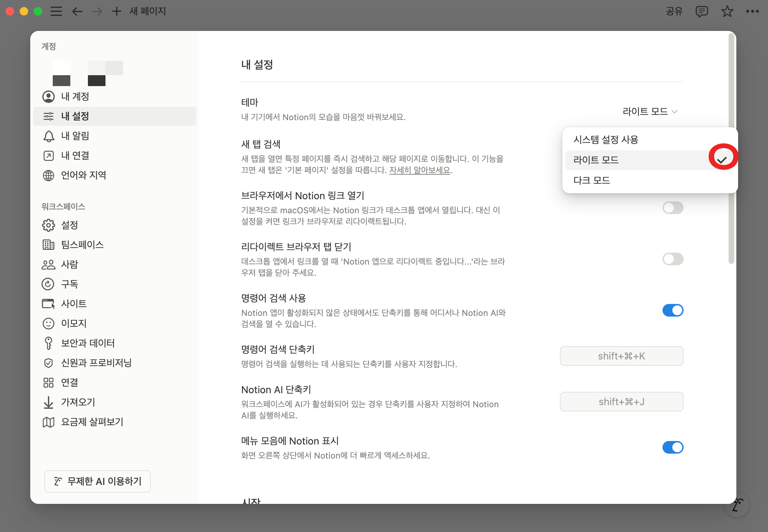Click the bell icon for 내 알림
The width and height of the screenshot is (768, 532).
pyautogui.click(x=49, y=136)
